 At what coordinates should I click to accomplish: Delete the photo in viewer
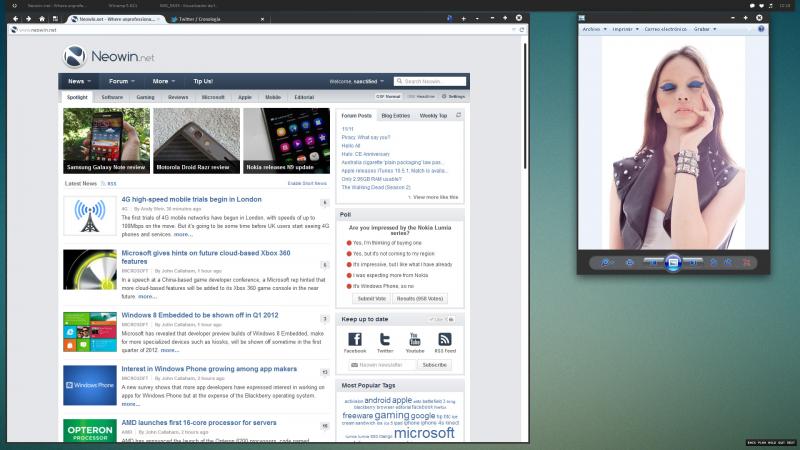click(746, 262)
